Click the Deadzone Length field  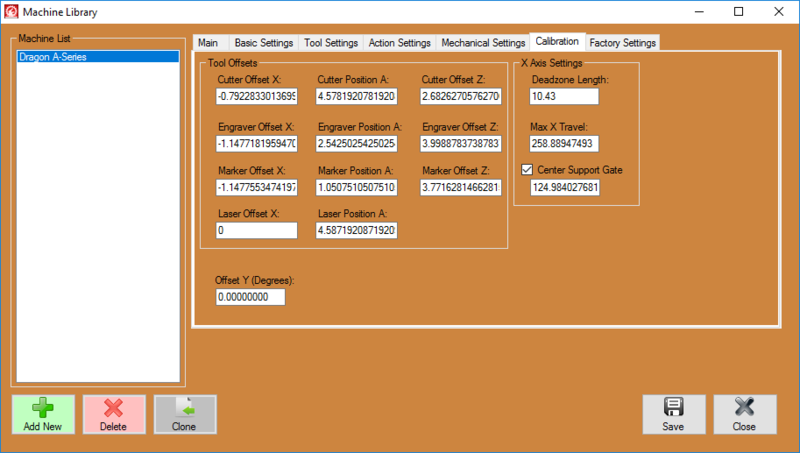[564, 96]
